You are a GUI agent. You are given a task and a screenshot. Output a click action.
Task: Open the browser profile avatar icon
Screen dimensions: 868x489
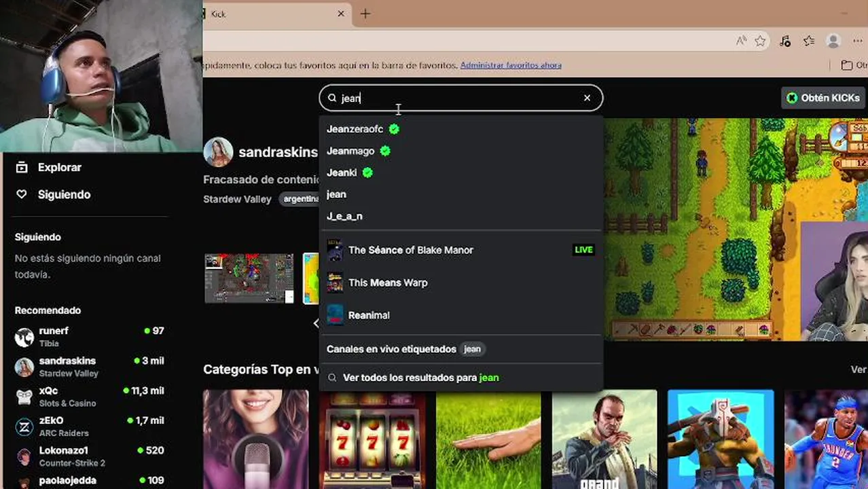(833, 41)
